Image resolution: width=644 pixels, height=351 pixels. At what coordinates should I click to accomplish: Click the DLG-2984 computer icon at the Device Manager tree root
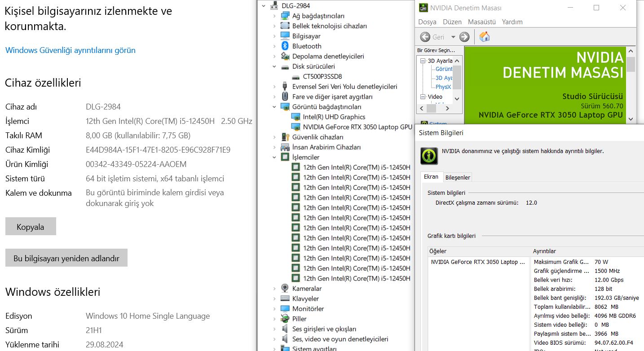click(x=274, y=6)
